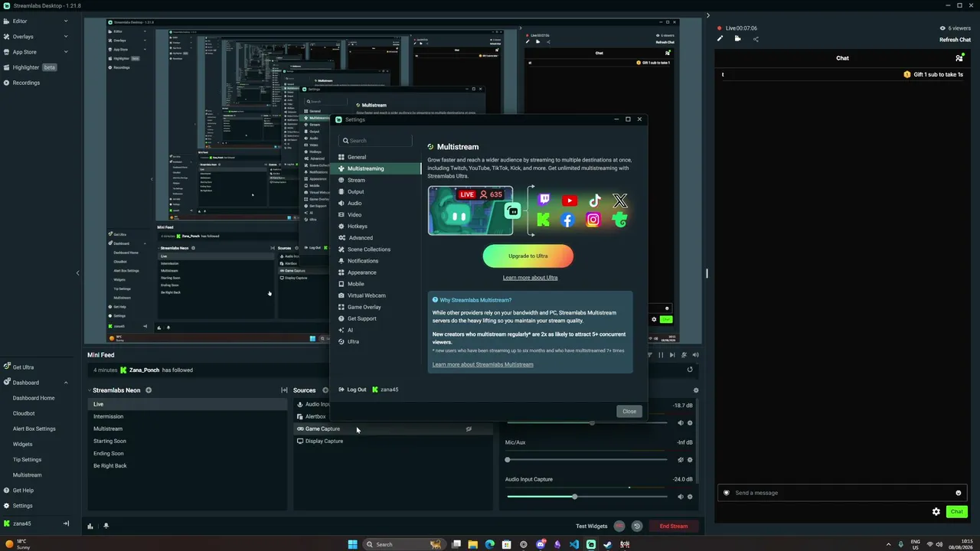
Task: Adjust the Mic/Aux volume slider
Action: coord(586,460)
